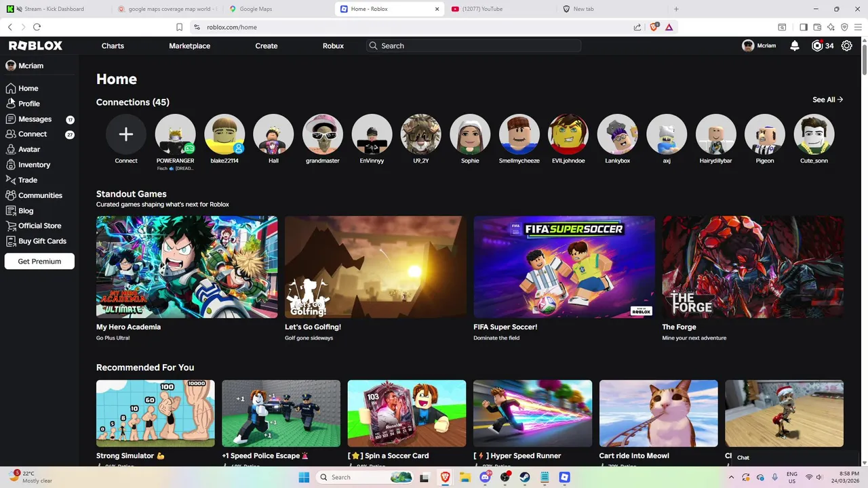This screenshot has height=488, width=868.
Task: Open the Discord icon in the taskbar
Action: 485,477
